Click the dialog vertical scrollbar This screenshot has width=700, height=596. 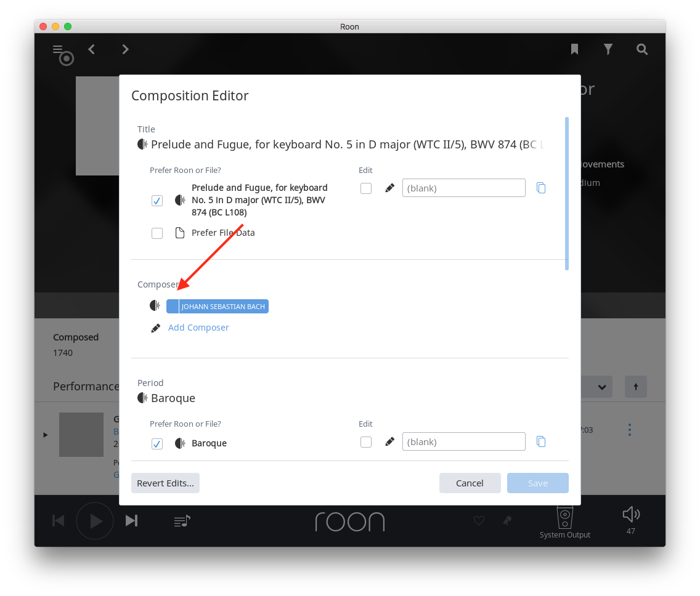point(566,193)
